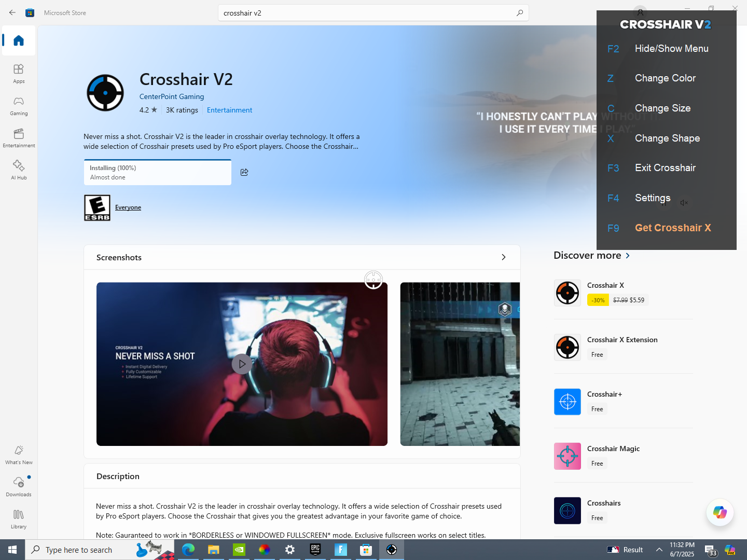The height and width of the screenshot is (560, 747).
Task: Open the floating Copilot button
Action: 720,512
